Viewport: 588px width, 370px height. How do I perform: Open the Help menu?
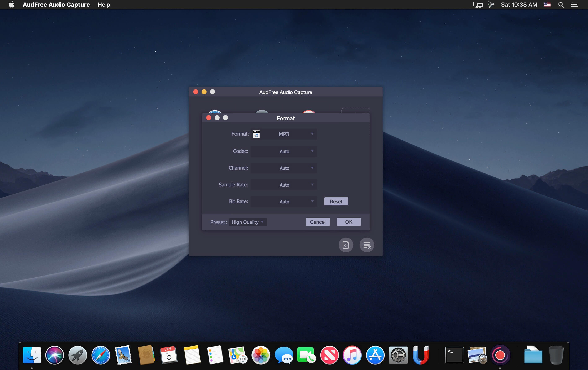[x=104, y=5]
